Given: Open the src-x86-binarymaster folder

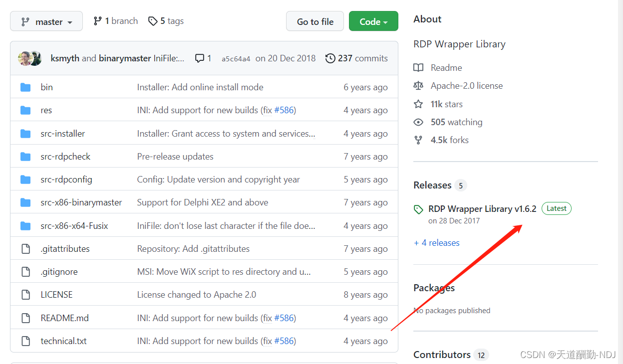Looking at the screenshot, I should (81, 202).
